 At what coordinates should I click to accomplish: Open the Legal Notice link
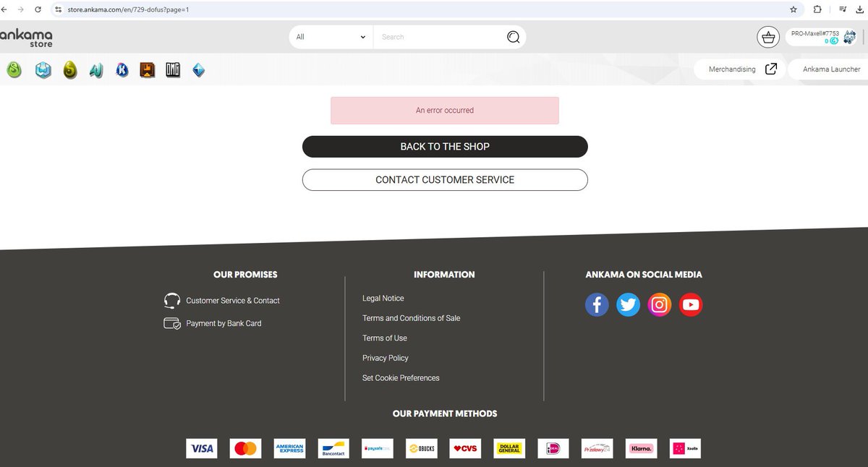(x=383, y=299)
